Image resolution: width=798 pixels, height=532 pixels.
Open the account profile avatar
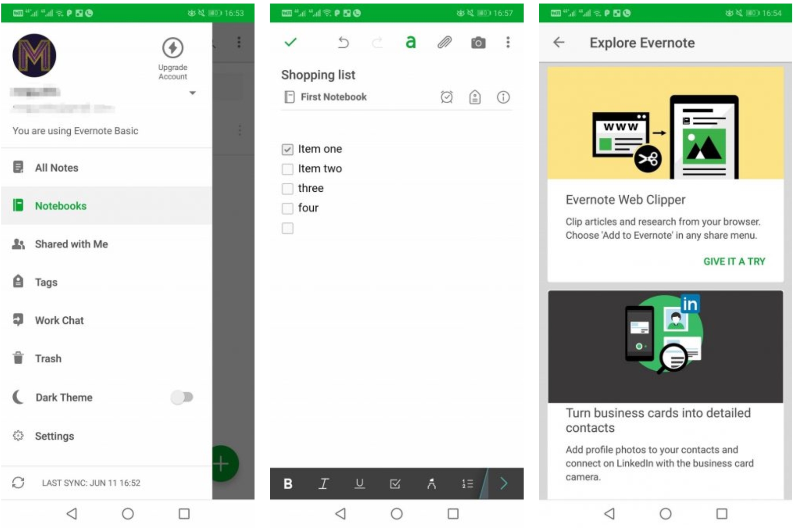[34, 56]
